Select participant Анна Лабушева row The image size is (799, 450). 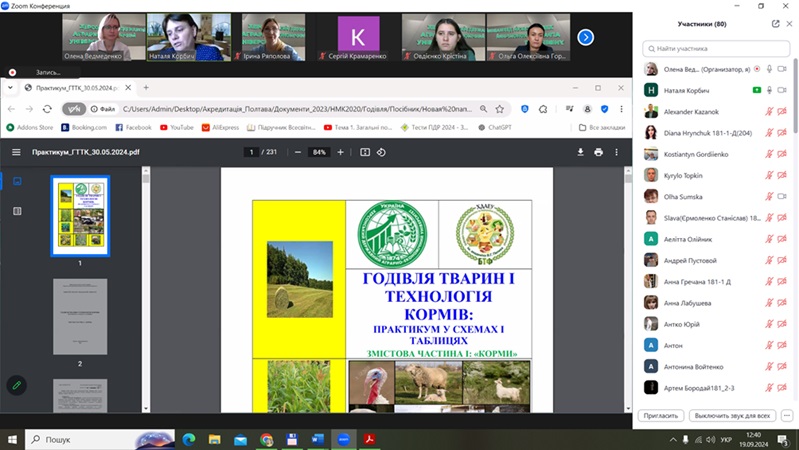click(715, 303)
